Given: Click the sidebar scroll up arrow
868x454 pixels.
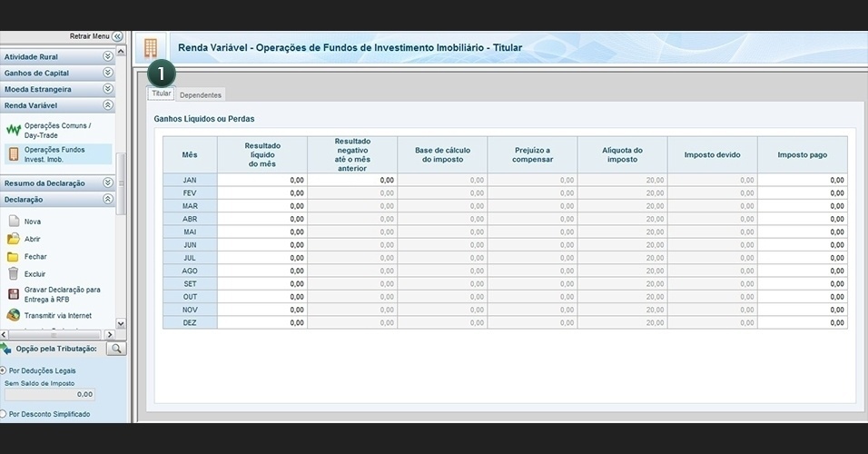Looking at the screenshot, I should (x=121, y=51).
